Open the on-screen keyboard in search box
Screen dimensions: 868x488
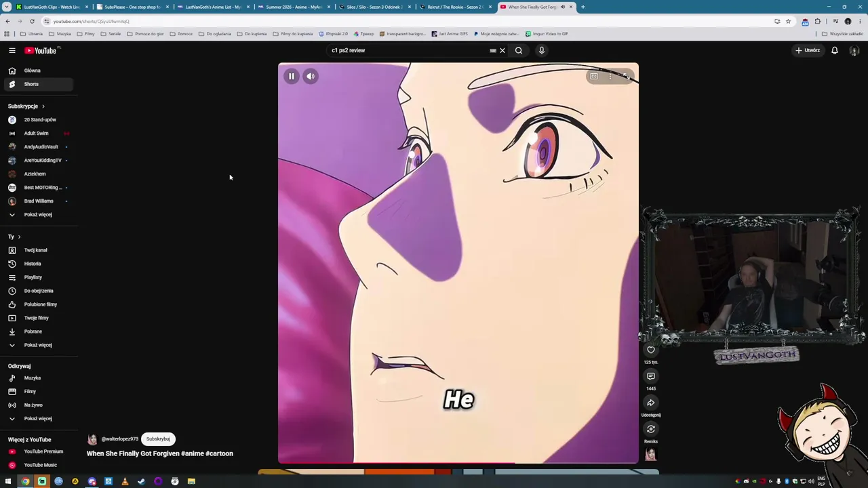(x=493, y=50)
